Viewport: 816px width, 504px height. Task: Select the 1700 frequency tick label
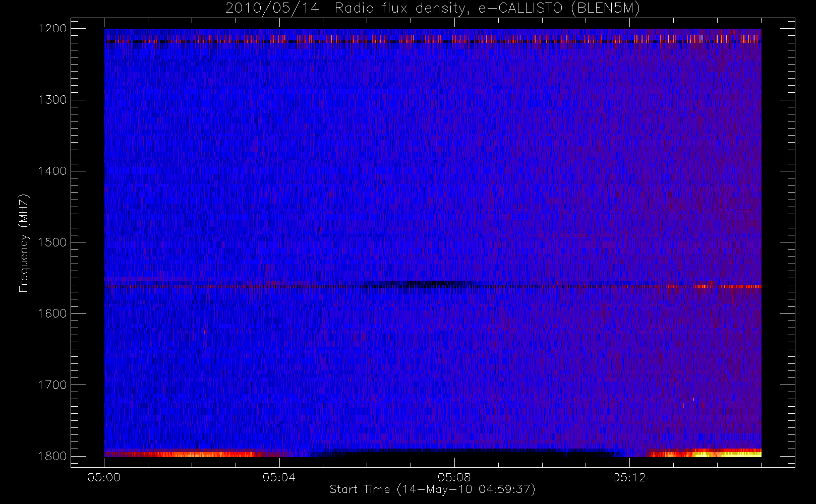click(52, 385)
